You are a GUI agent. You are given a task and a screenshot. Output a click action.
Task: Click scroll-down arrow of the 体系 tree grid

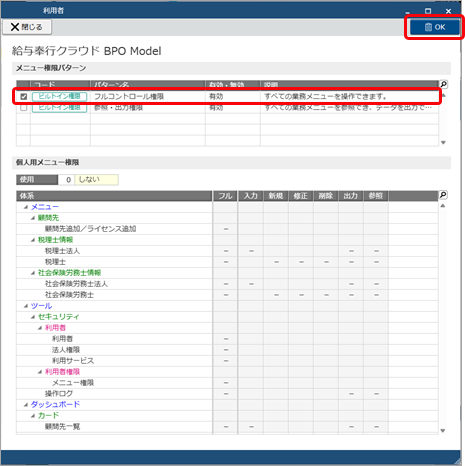coord(443,431)
